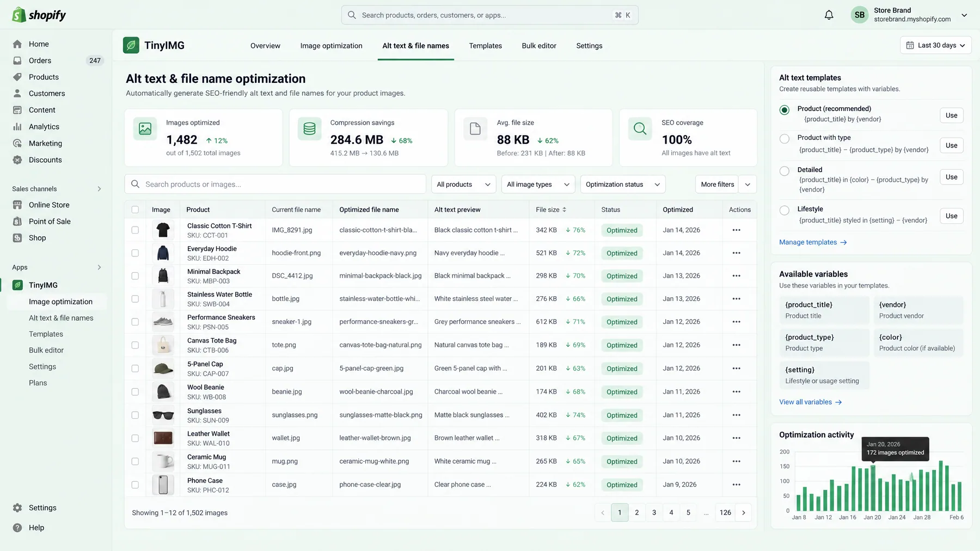
Task: Open actions menu for Sunglasses row
Action: tap(736, 415)
